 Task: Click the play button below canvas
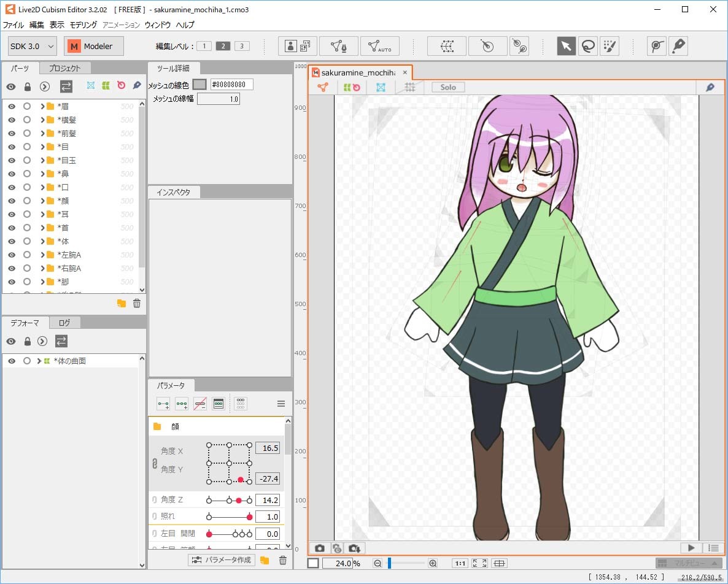(x=691, y=548)
